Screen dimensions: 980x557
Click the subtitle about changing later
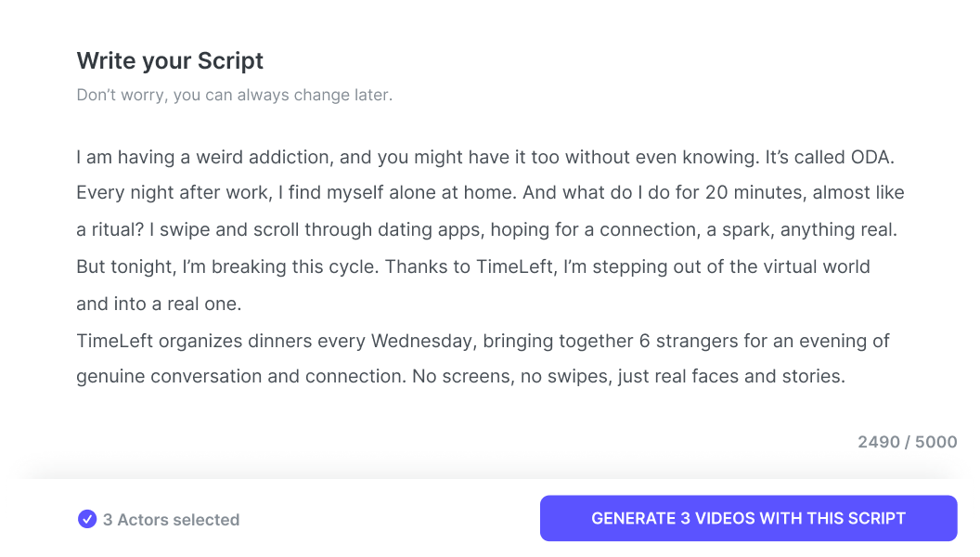click(x=235, y=95)
